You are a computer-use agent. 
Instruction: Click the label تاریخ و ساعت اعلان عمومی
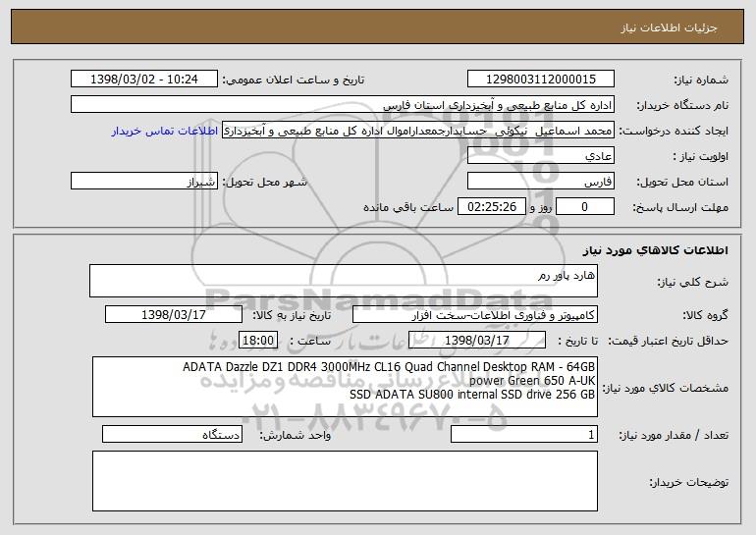click(x=293, y=80)
